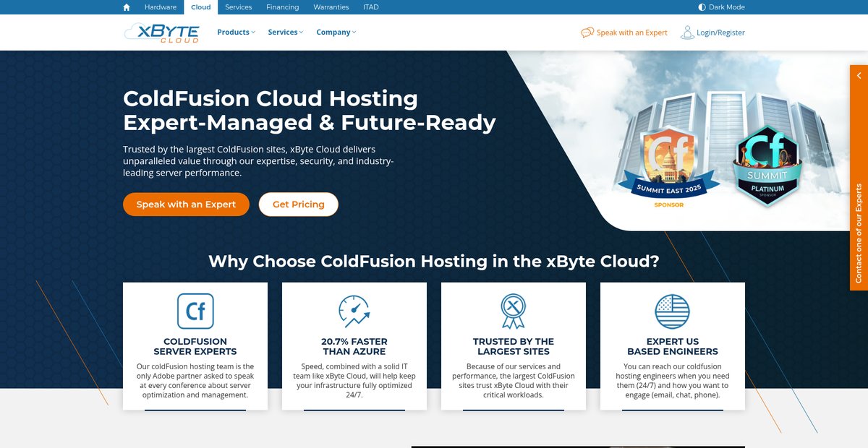Click the Login/Register link

pos(712,33)
